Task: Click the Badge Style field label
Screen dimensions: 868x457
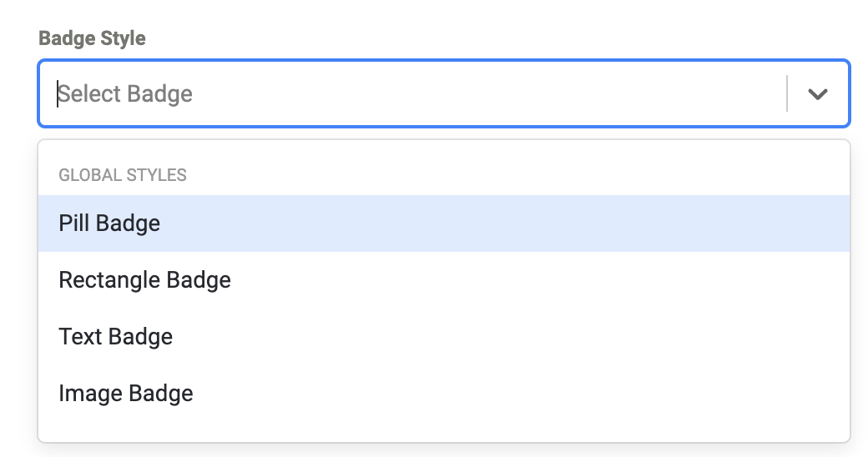Action: [93, 38]
